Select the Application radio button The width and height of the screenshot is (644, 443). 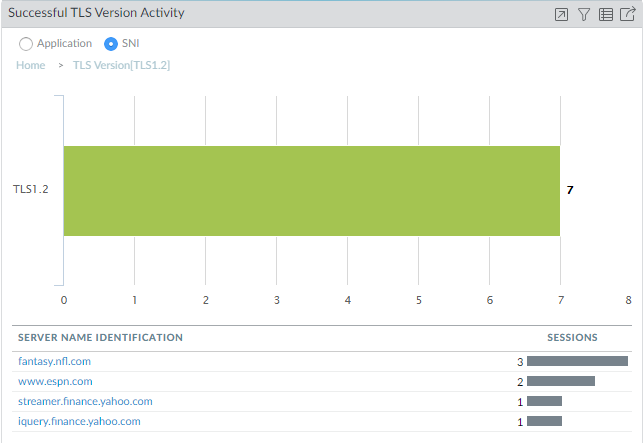click(26, 44)
